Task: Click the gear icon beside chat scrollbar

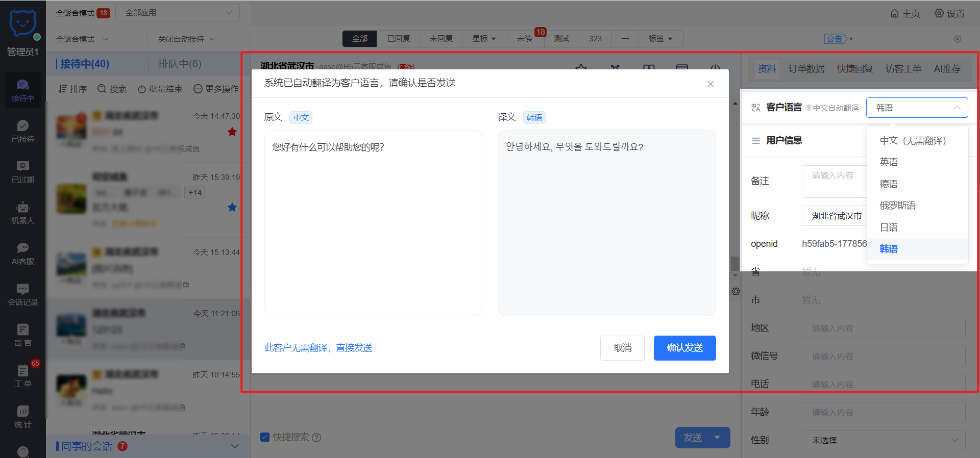Action: tap(736, 291)
